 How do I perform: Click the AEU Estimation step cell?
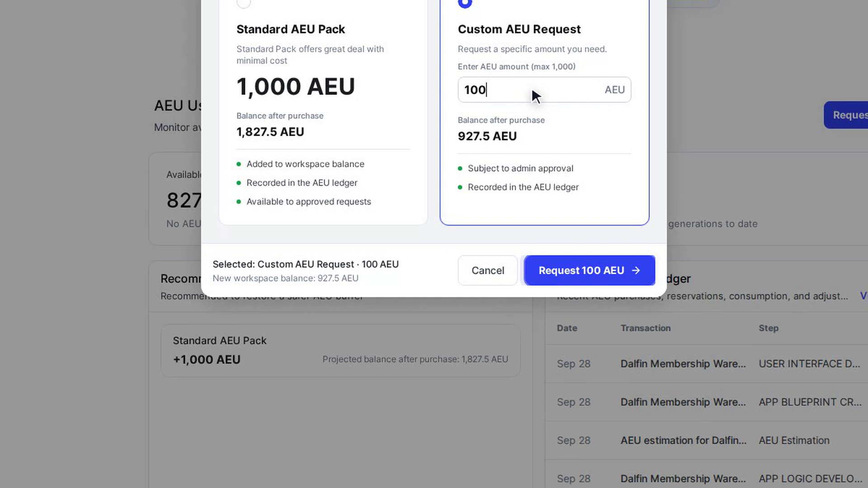pyautogui.click(x=794, y=441)
